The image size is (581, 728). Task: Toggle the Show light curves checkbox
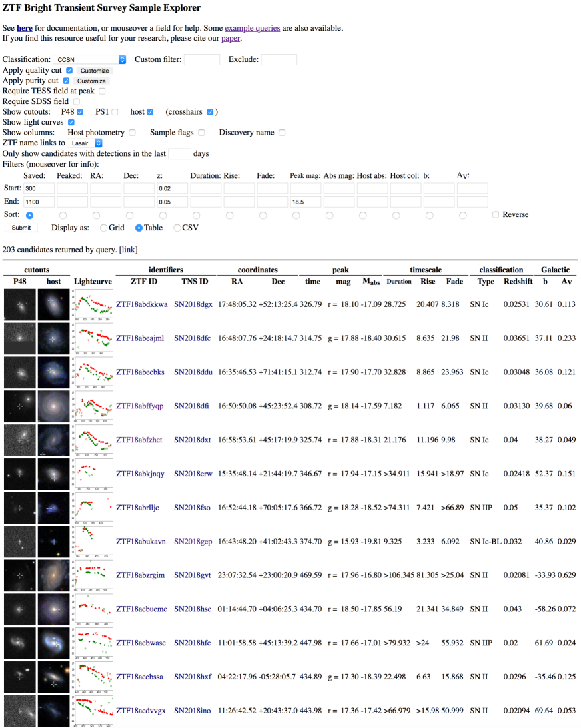point(71,122)
